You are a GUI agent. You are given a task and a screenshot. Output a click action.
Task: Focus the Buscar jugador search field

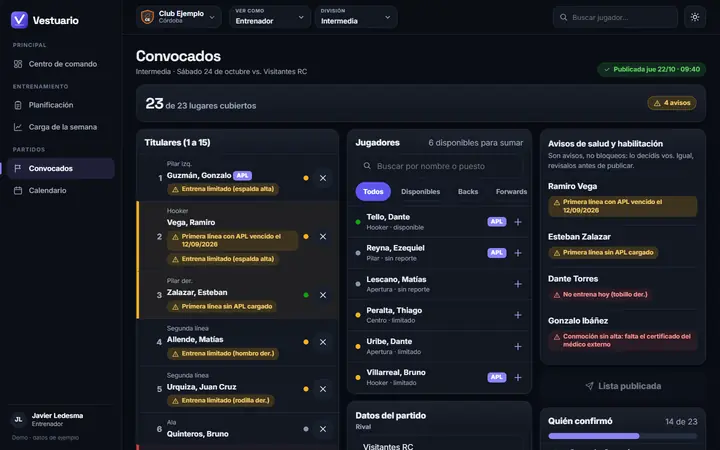click(615, 17)
